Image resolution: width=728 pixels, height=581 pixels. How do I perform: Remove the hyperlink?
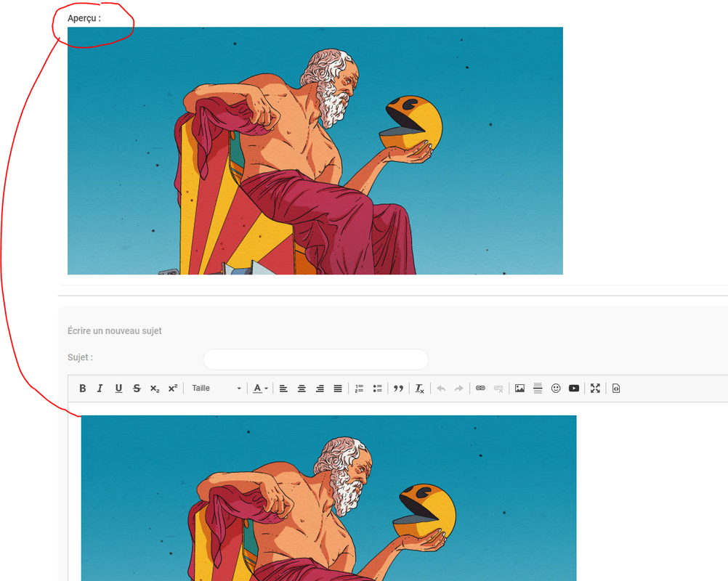tap(498, 389)
